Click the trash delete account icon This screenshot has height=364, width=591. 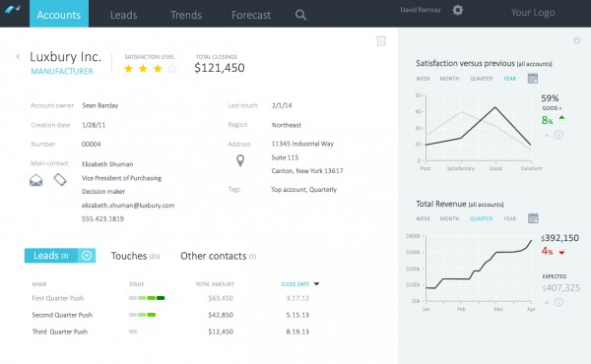pyautogui.click(x=381, y=40)
